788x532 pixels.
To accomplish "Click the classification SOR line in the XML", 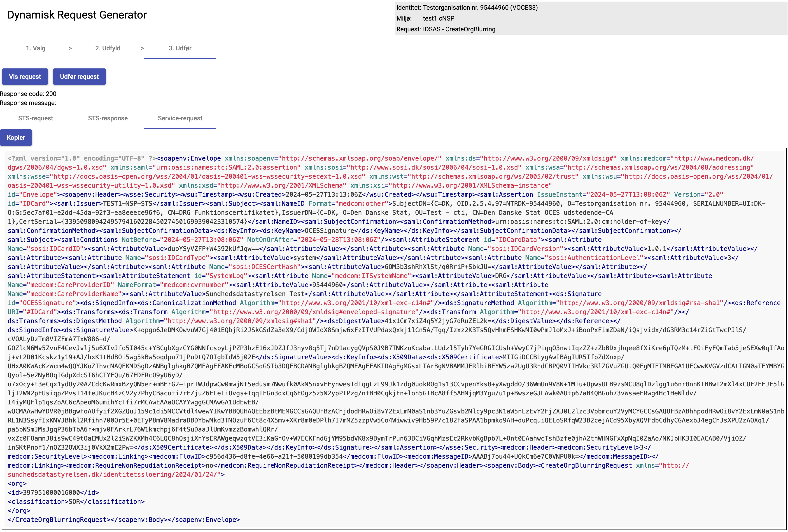I will pos(76,502).
